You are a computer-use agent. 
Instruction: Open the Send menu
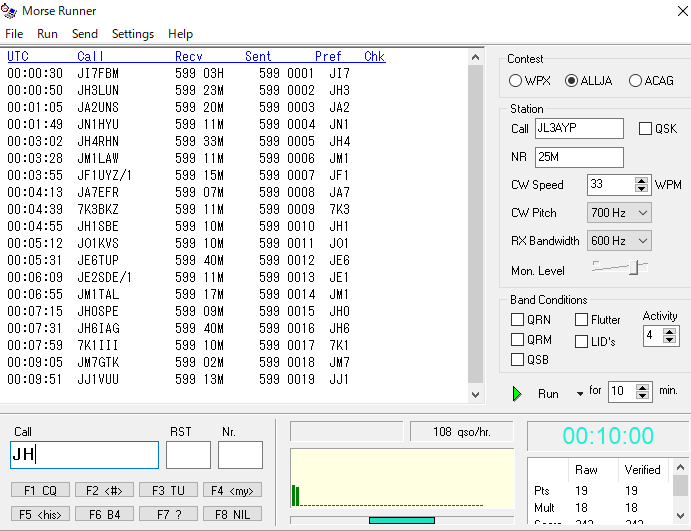85,34
